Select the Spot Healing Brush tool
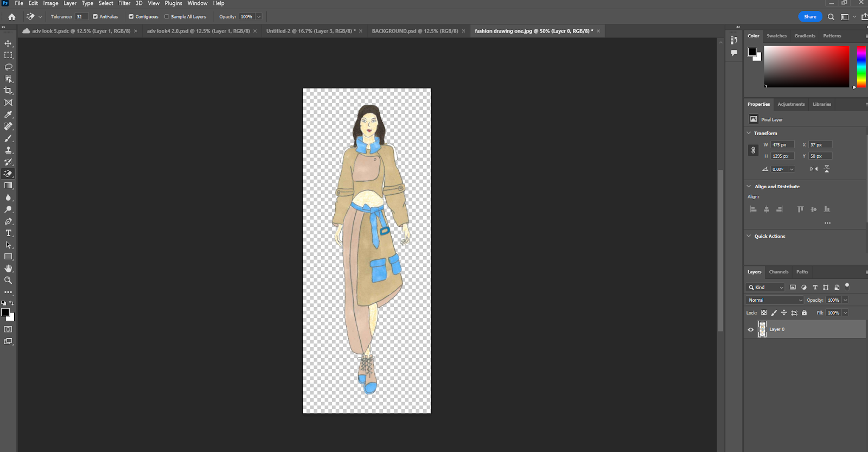The height and width of the screenshot is (452, 868). 8,126
